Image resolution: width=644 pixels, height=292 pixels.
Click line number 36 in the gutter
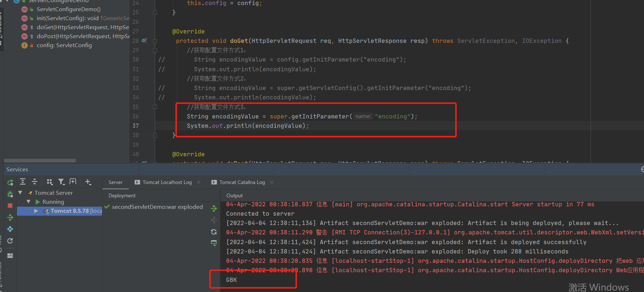point(136,116)
